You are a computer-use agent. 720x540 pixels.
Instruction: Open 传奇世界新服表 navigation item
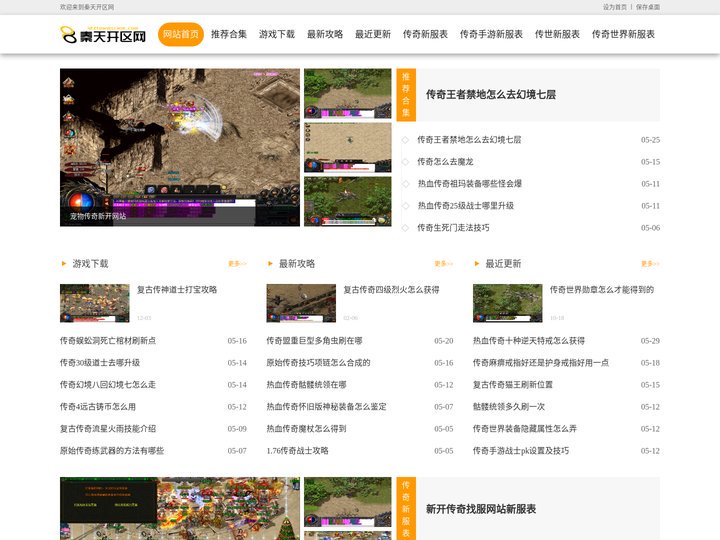pos(623,34)
